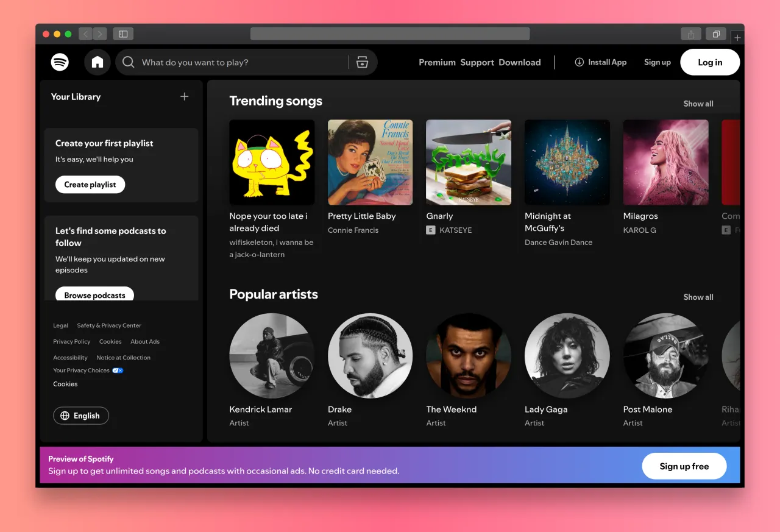Click the Install App download icon
780x532 pixels.
(580, 62)
